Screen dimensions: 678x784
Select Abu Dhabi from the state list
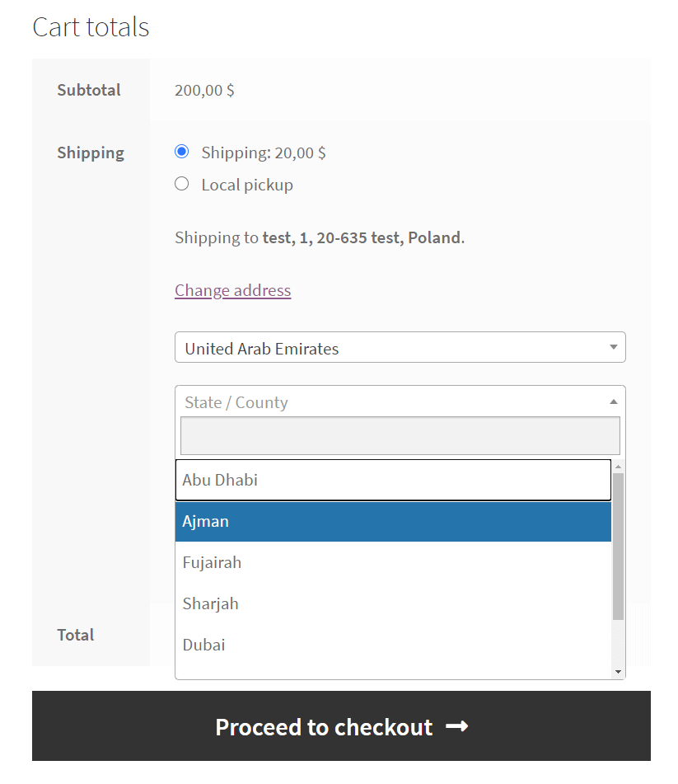393,480
